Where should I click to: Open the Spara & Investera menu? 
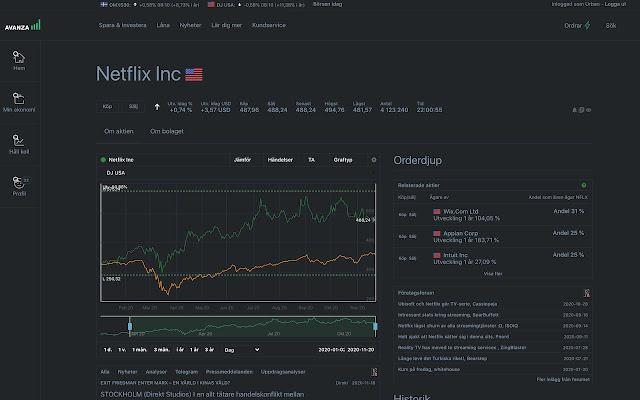coord(122,25)
